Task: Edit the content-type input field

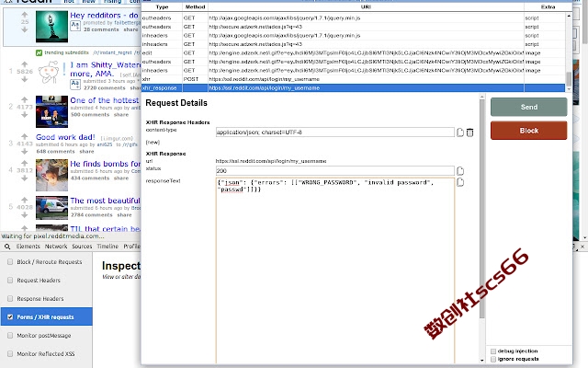Action: click(334, 132)
